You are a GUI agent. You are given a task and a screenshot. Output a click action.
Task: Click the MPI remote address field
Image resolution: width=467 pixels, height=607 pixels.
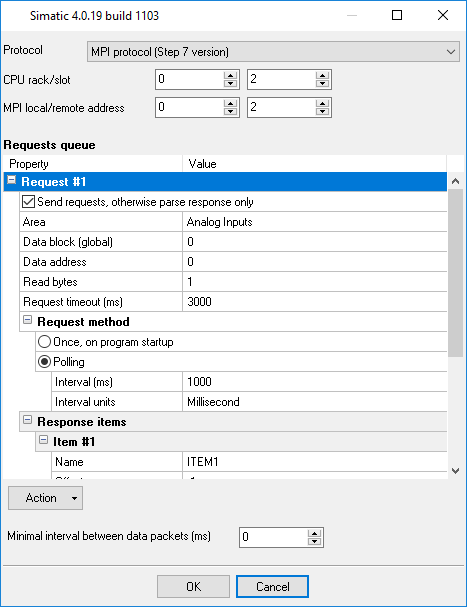282,107
